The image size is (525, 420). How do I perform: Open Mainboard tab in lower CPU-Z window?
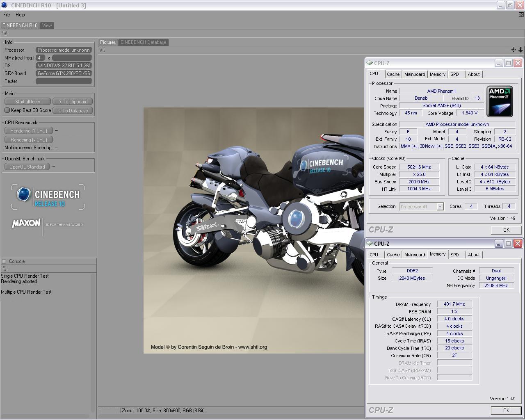pyautogui.click(x=415, y=255)
